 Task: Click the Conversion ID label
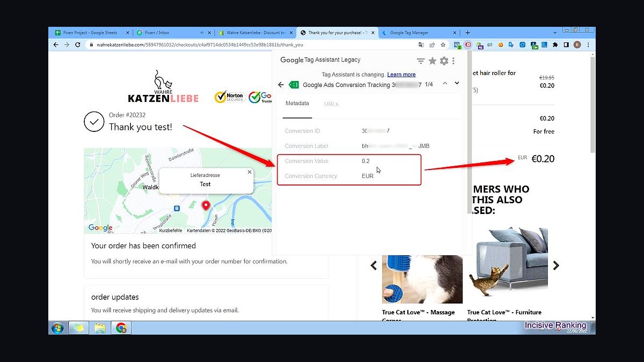point(302,131)
